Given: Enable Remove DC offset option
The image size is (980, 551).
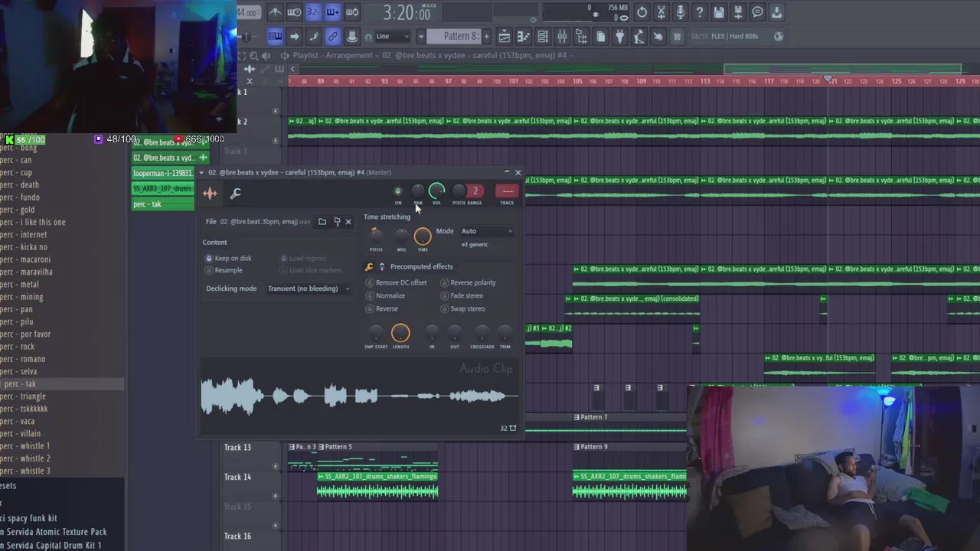Looking at the screenshot, I should (396, 282).
